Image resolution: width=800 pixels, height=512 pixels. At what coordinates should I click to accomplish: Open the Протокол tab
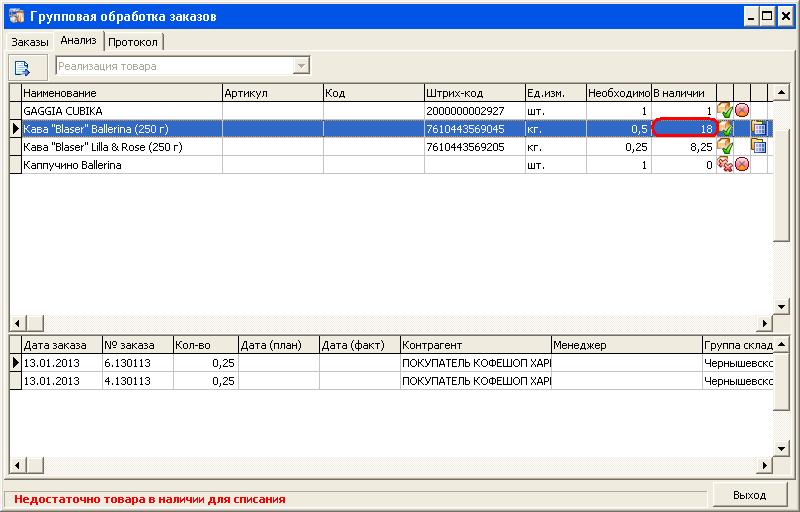pos(134,42)
